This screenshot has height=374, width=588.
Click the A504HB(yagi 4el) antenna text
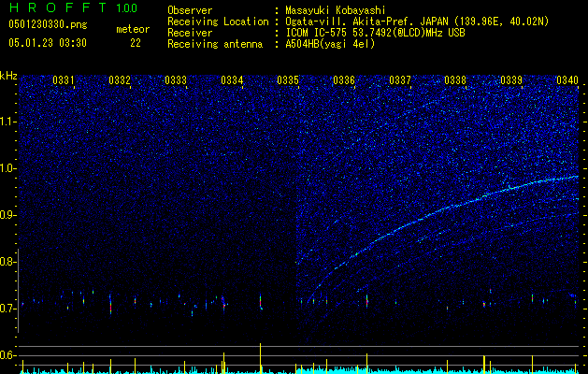pos(330,44)
